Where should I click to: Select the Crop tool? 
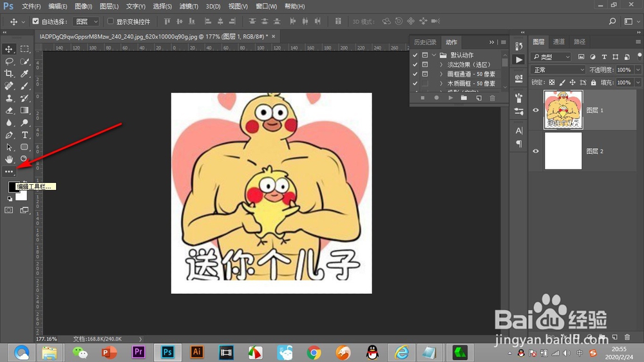(x=8, y=73)
